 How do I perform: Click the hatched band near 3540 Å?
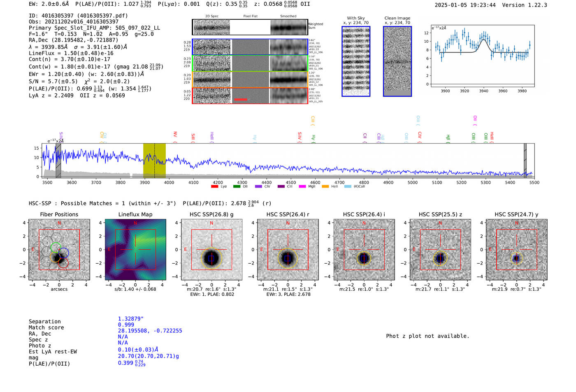(x=58, y=160)
